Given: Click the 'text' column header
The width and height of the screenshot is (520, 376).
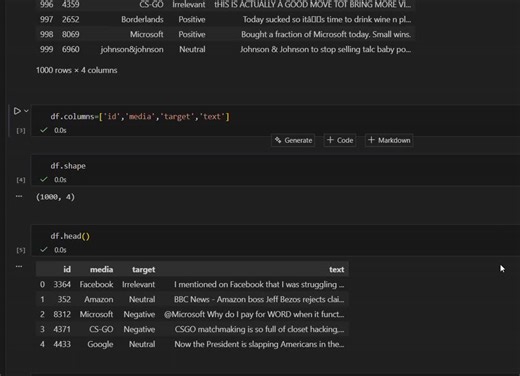Looking at the screenshot, I should (x=336, y=269).
